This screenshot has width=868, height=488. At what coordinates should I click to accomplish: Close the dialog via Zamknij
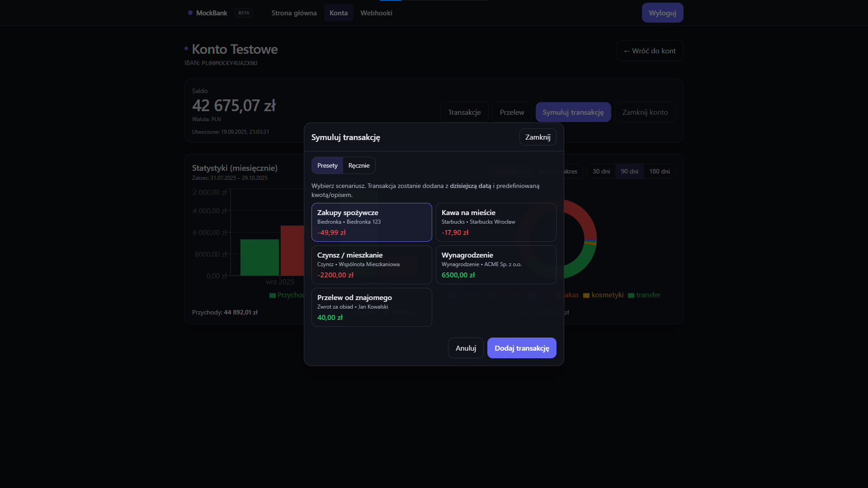(538, 137)
